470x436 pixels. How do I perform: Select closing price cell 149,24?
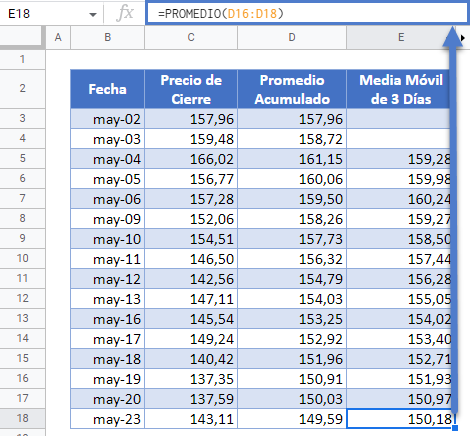191,339
